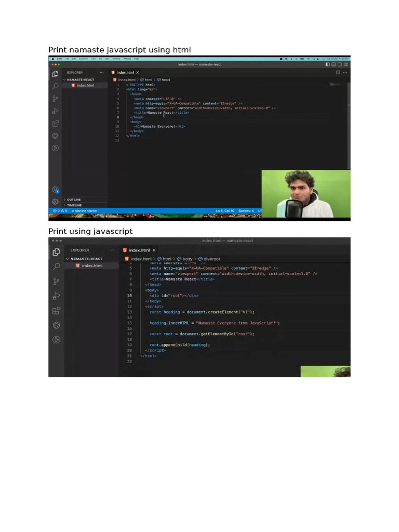
Task: Select index.html tab in upper editor
Action: click(125, 72)
